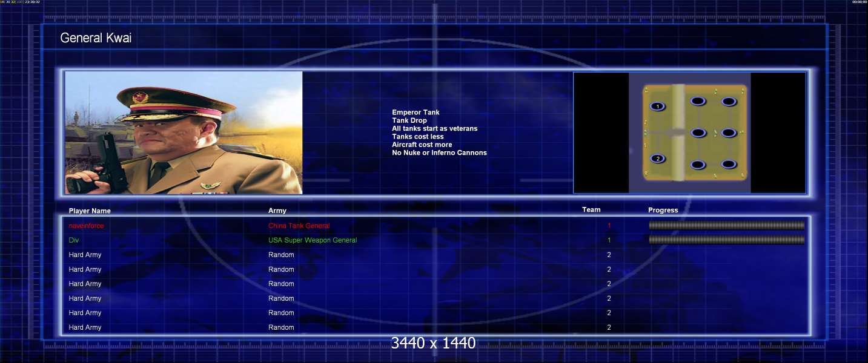
Task: Click the Team column header
Action: pos(591,210)
